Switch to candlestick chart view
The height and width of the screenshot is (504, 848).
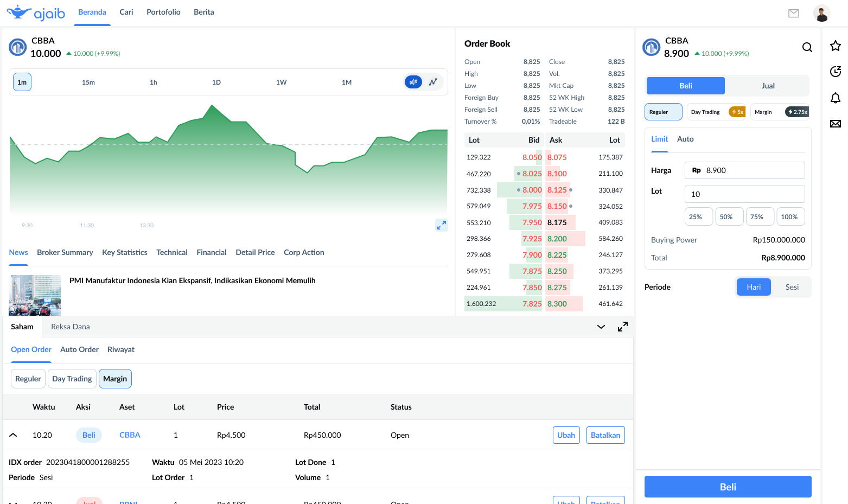coord(413,82)
